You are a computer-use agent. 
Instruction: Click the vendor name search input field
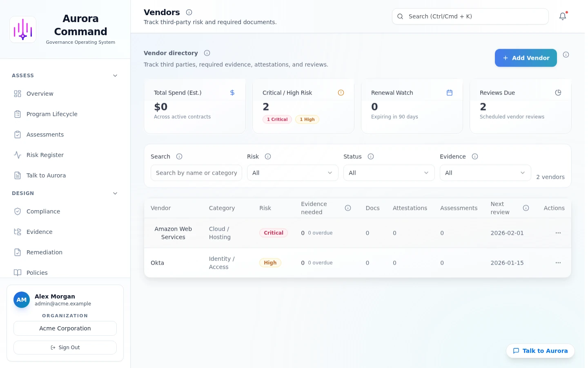pos(196,173)
